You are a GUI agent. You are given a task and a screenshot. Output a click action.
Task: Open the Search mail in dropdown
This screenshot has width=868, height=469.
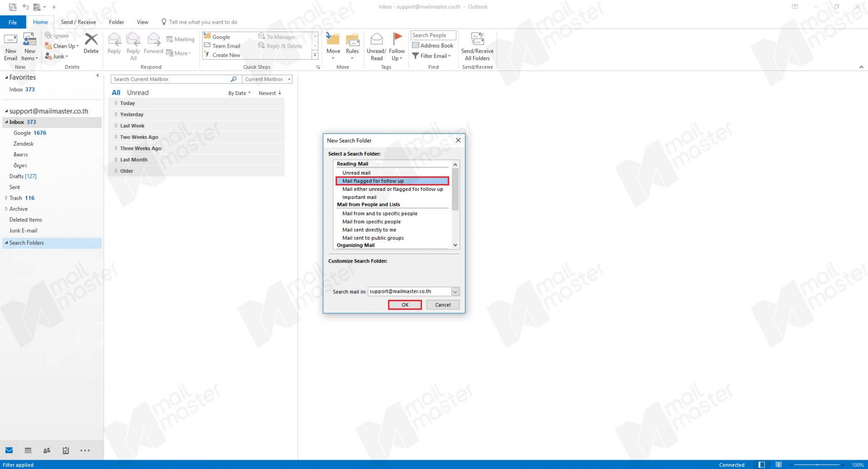[455, 292]
